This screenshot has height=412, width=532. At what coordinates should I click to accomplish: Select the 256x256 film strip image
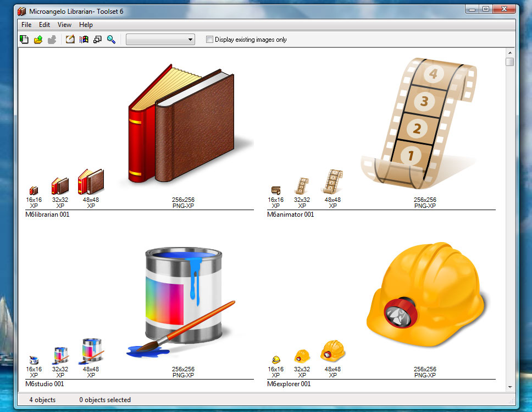tap(419, 124)
